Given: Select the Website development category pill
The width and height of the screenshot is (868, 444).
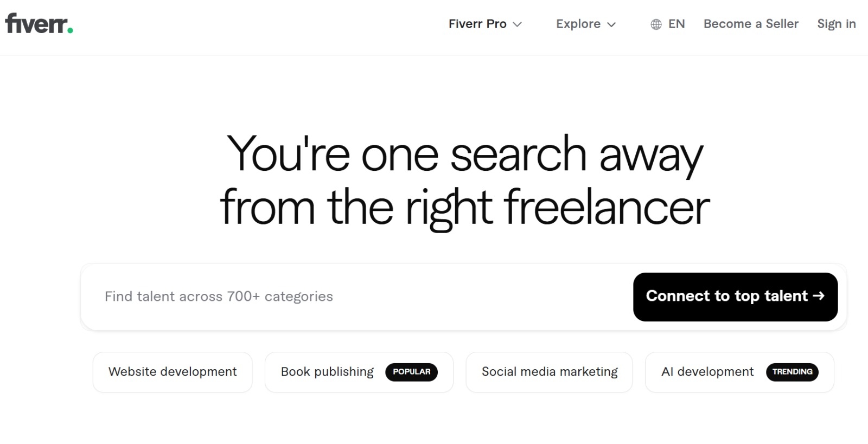Looking at the screenshot, I should click(172, 372).
